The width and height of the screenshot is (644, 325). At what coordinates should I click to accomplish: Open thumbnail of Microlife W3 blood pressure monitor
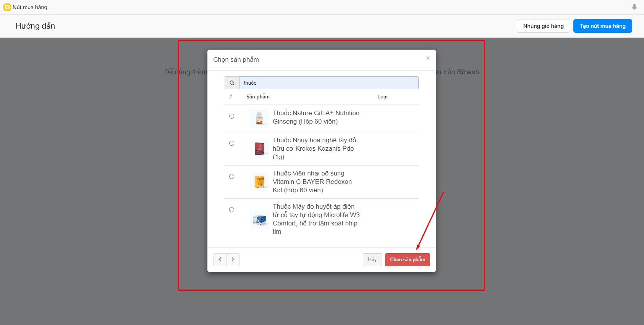pyautogui.click(x=259, y=219)
